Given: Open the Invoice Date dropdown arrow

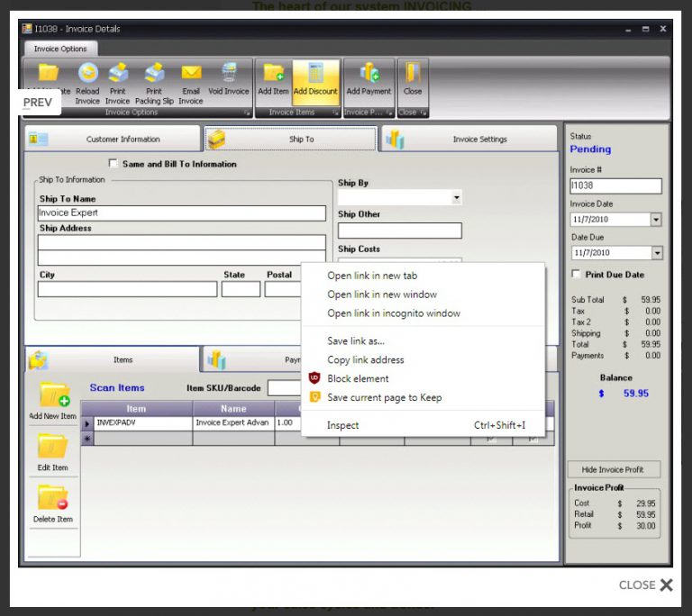Looking at the screenshot, I should pyautogui.click(x=656, y=220).
